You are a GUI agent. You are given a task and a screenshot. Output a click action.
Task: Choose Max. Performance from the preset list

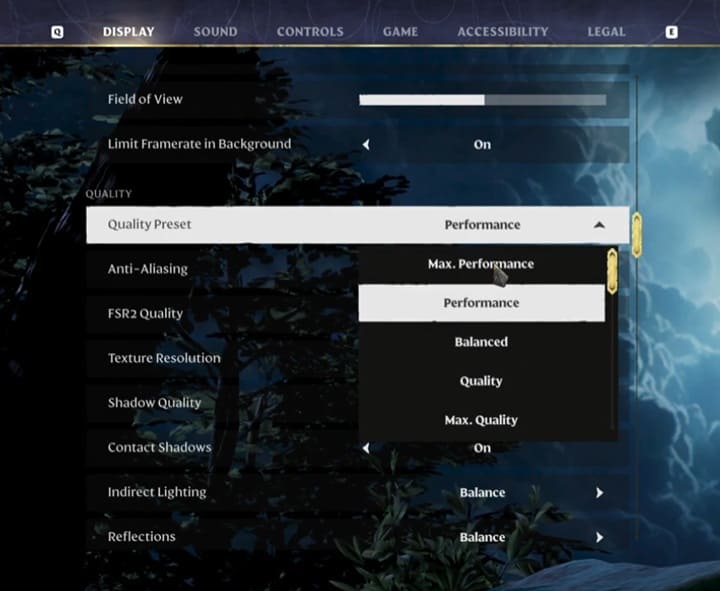tap(481, 264)
